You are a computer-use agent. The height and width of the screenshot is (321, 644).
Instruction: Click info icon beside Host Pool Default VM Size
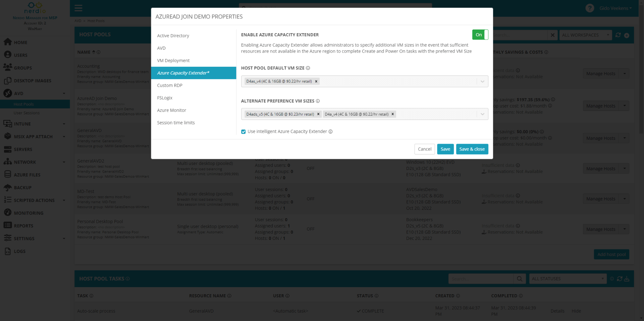[x=308, y=68]
